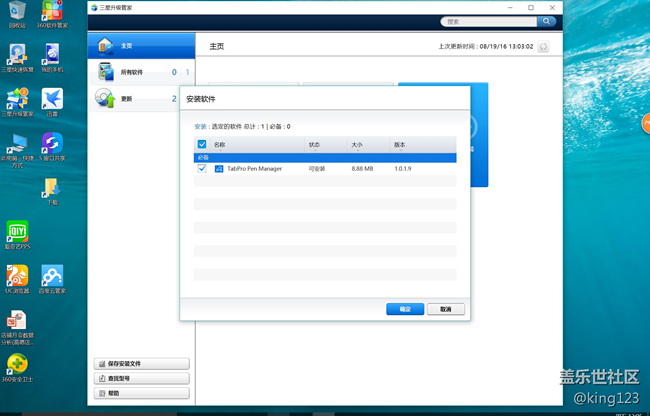
Task: Open the 迅雷 desktop shortcut
Action: click(x=52, y=99)
